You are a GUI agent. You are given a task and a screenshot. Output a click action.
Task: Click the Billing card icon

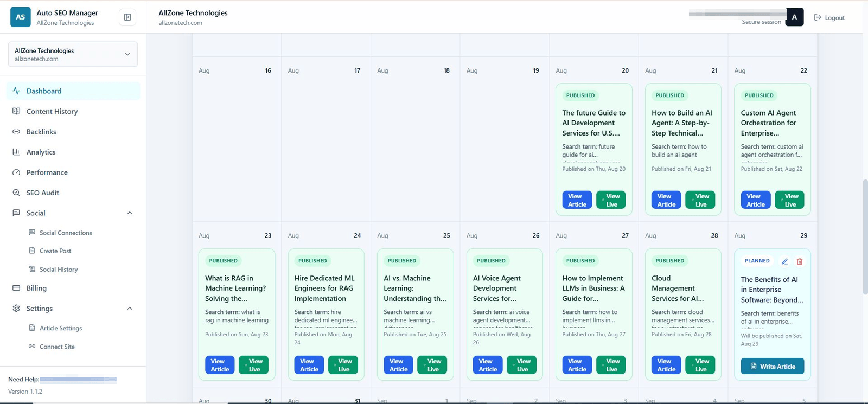[x=16, y=288]
